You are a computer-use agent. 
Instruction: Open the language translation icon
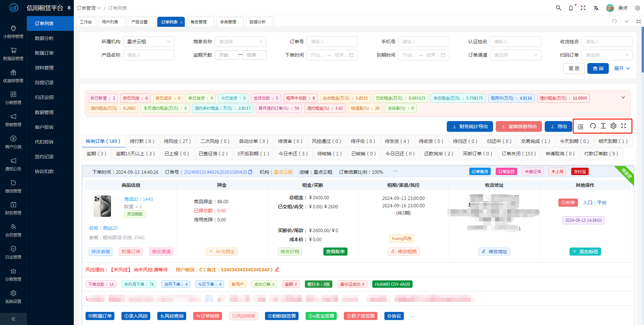(x=596, y=8)
